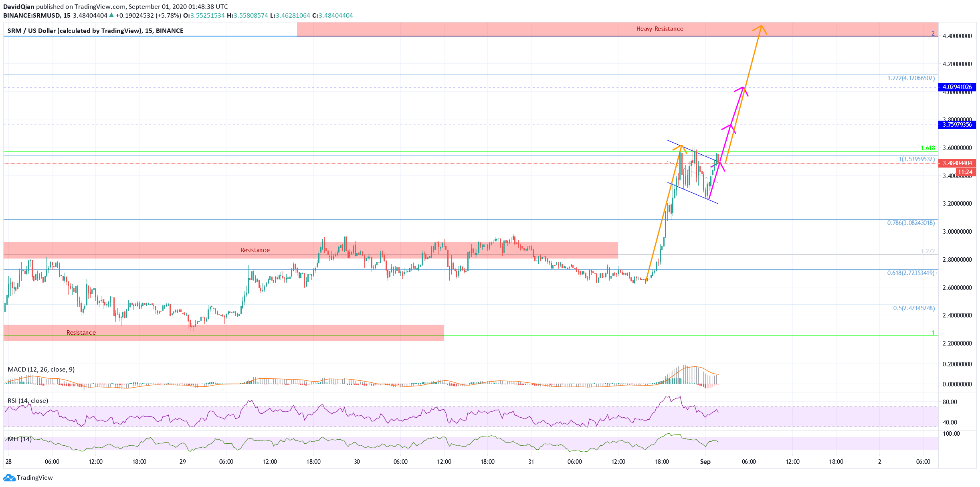This screenshot has height=487, width=980.
Task: Click the high value H:3.55808574
Action: pyautogui.click(x=247, y=15)
